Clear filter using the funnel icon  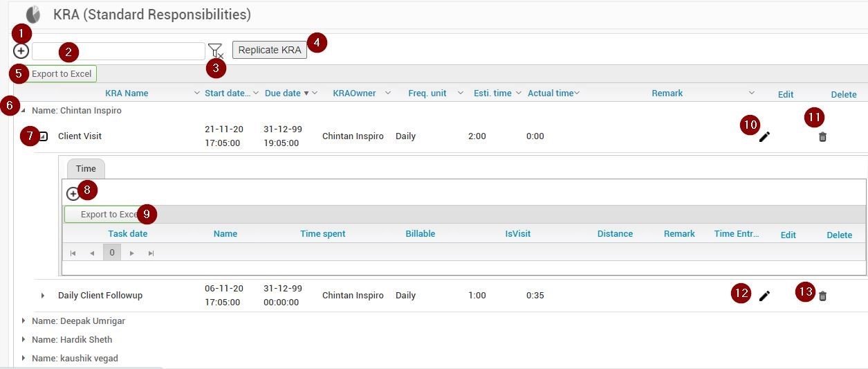[x=216, y=51]
